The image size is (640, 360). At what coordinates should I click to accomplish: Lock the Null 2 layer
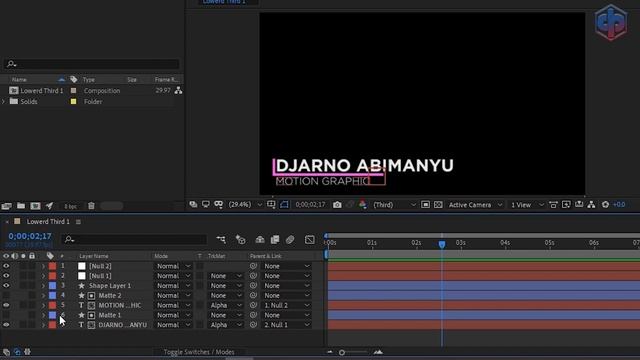point(32,266)
